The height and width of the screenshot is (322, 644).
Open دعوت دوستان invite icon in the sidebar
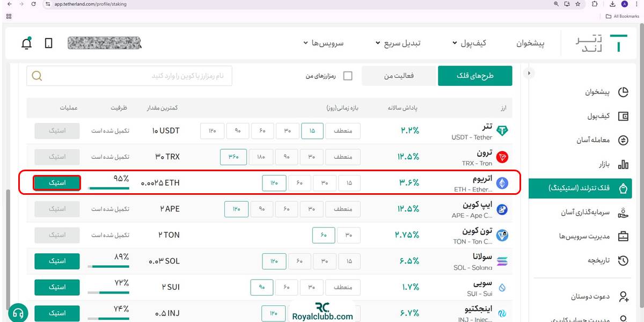pyautogui.click(x=623, y=296)
